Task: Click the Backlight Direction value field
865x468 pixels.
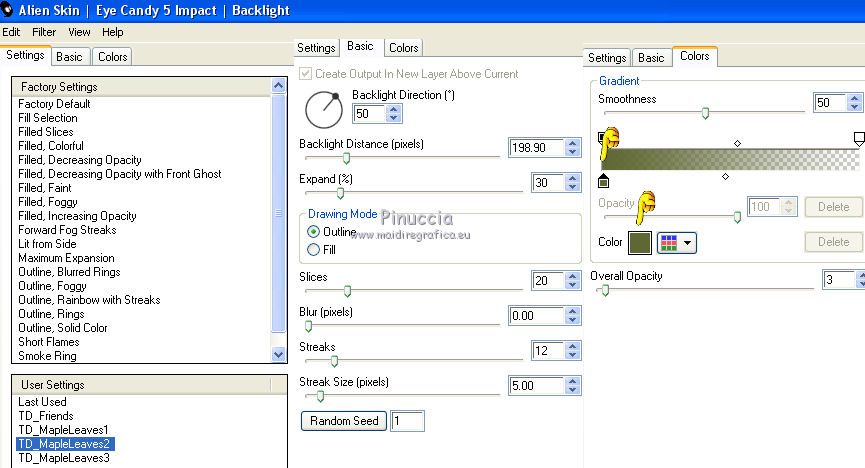Action: [x=369, y=114]
